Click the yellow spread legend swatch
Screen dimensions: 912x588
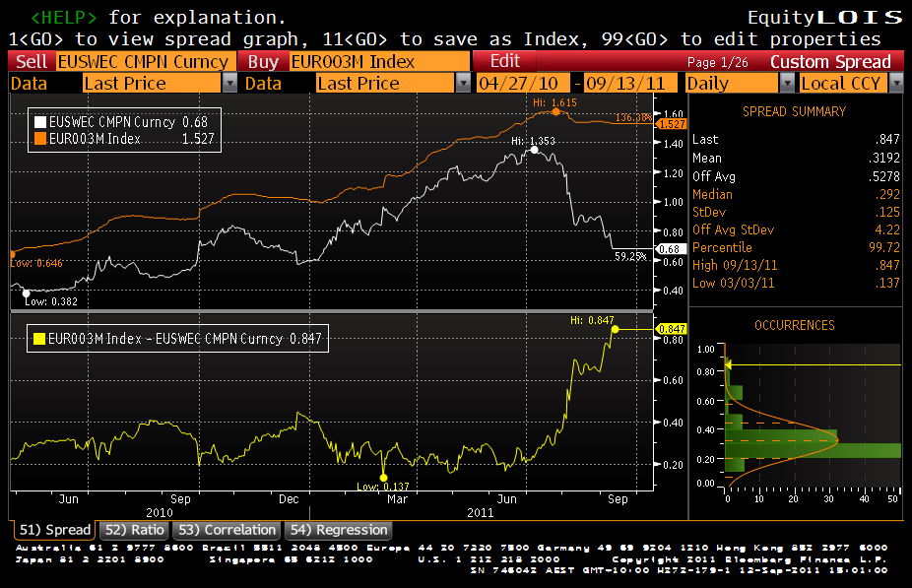[x=39, y=339]
